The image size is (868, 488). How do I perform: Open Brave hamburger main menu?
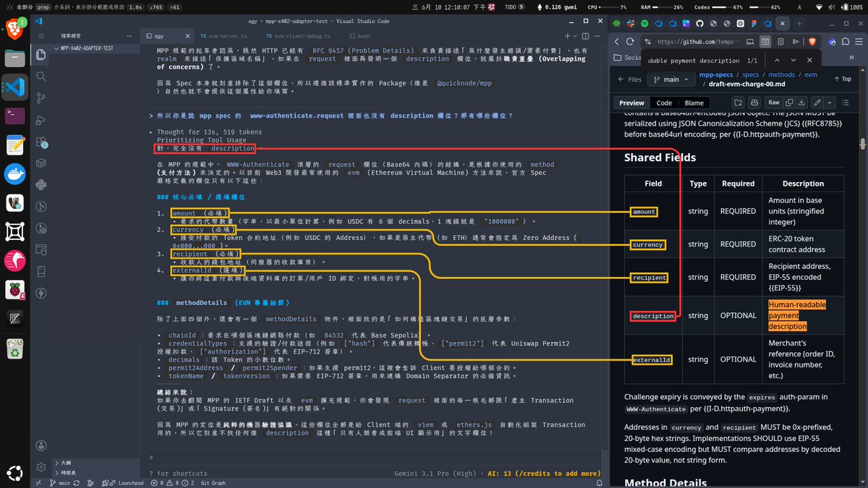point(859,42)
